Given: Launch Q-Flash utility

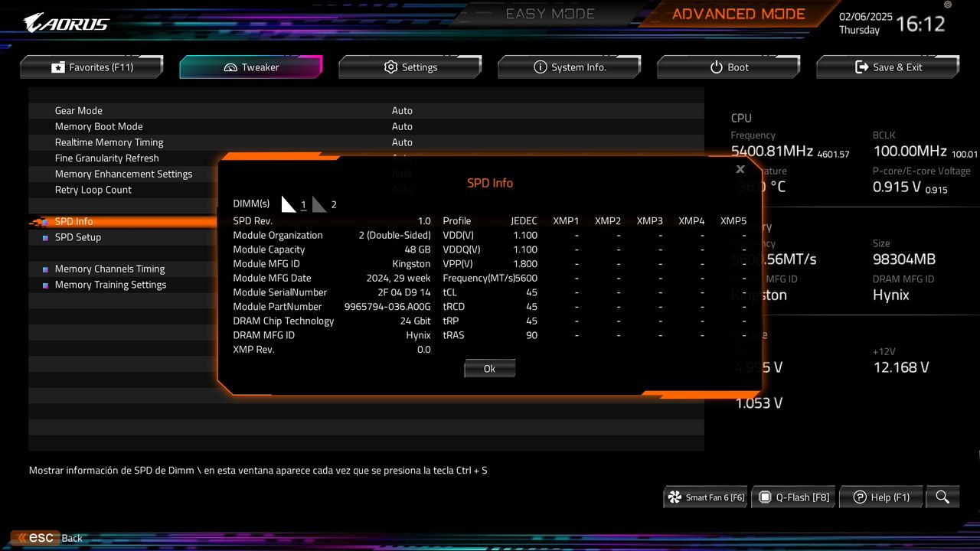Looking at the screenshot, I should (794, 497).
